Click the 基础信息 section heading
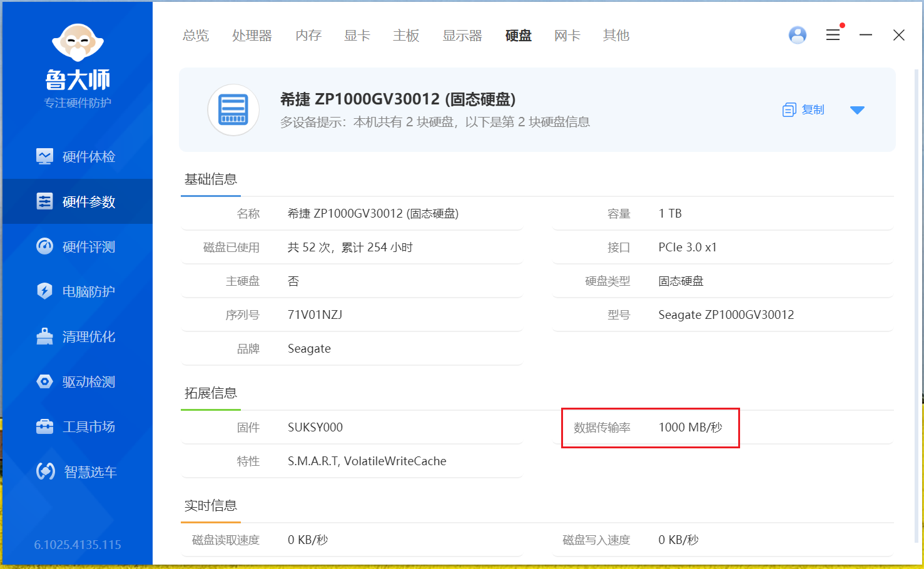Screen dimensions: 924x569 pos(211,179)
